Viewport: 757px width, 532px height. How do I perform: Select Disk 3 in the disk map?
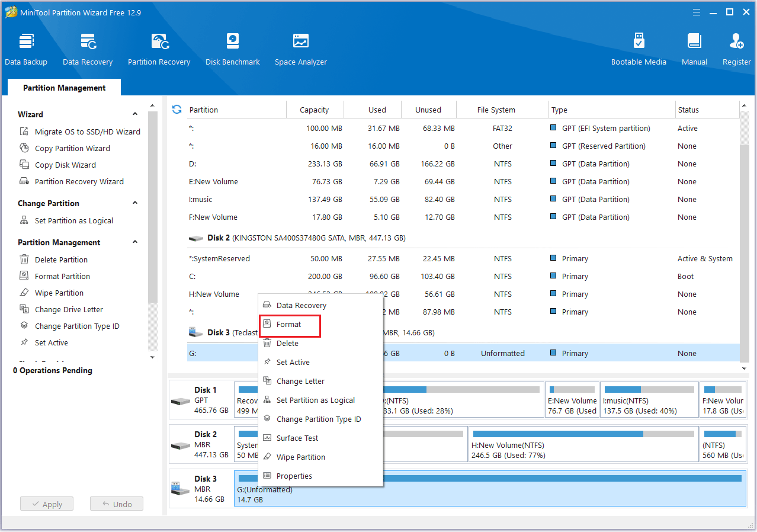[x=201, y=489]
